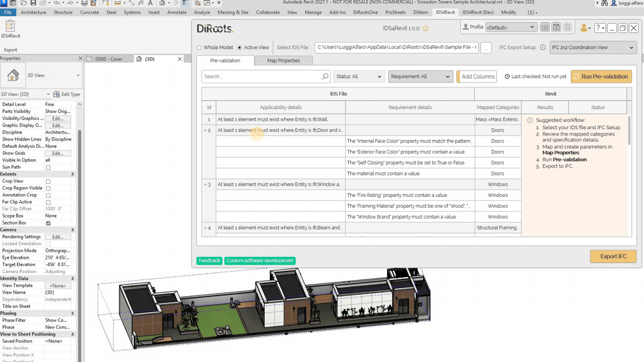Viewport: 644px width, 362px height.
Task: Browse for IDS file with the ... button
Action: [x=486, y=48]
